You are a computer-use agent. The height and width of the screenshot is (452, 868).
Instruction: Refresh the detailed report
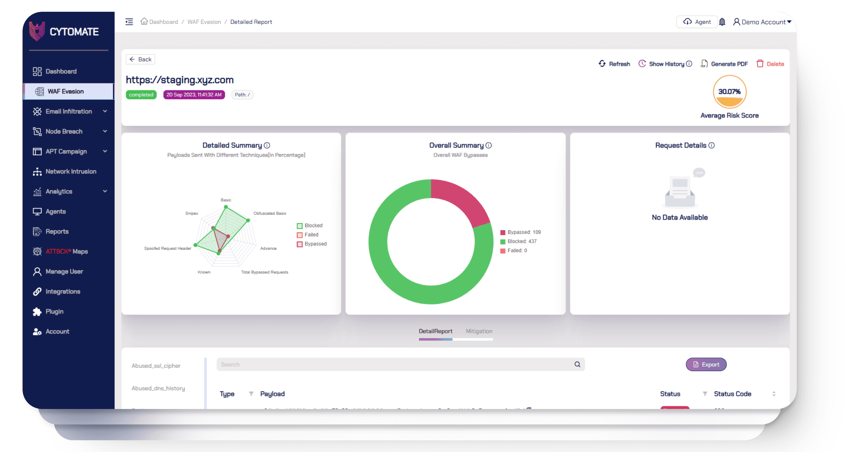coord(614,64)
